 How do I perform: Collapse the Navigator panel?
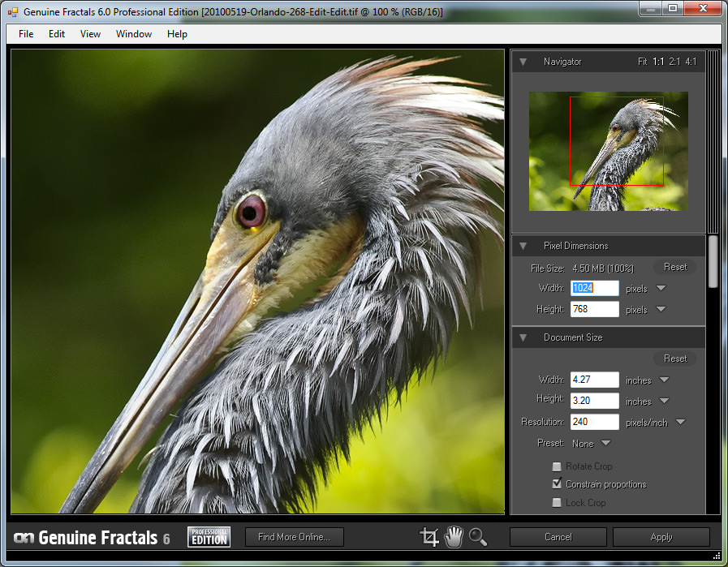(x=523, y=62)
